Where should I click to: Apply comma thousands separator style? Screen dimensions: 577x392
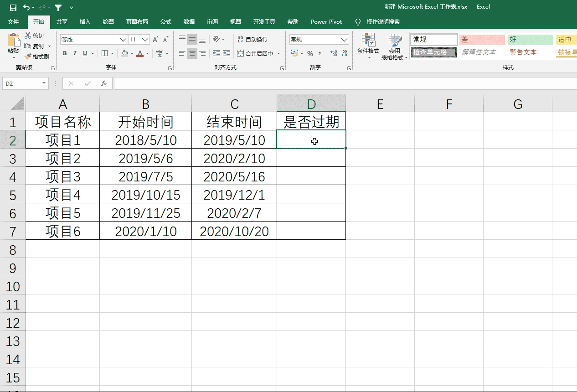coord(319,54)
